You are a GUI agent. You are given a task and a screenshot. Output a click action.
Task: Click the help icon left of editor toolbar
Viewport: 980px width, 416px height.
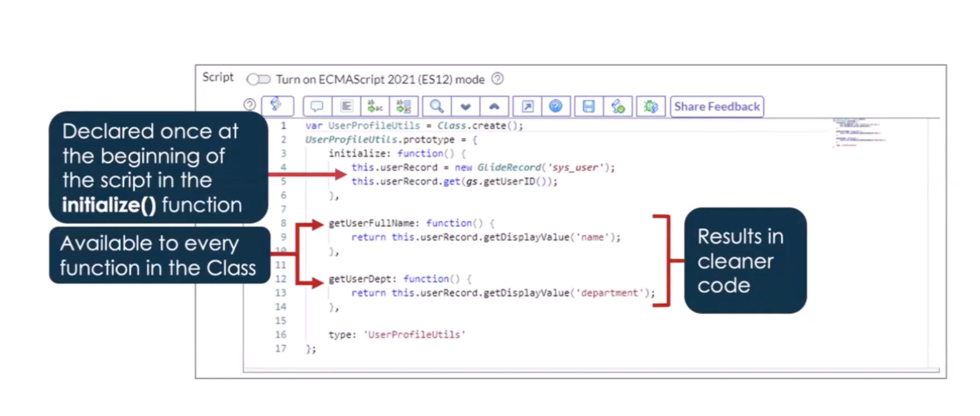pyautogui.click(x=250, y=104)
